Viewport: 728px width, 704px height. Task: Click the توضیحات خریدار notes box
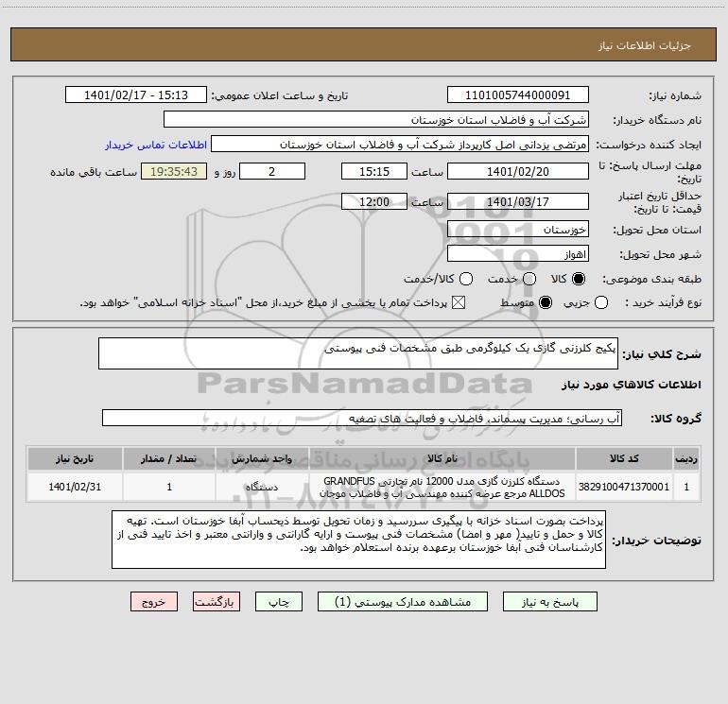358,540
